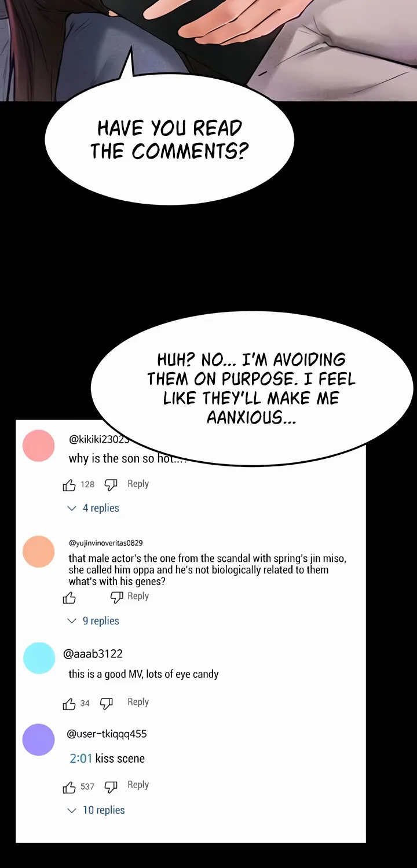Open the @aaab3122 username profile
The width and height of the screenshot is (417, 868).
click(x=93, y=654)
